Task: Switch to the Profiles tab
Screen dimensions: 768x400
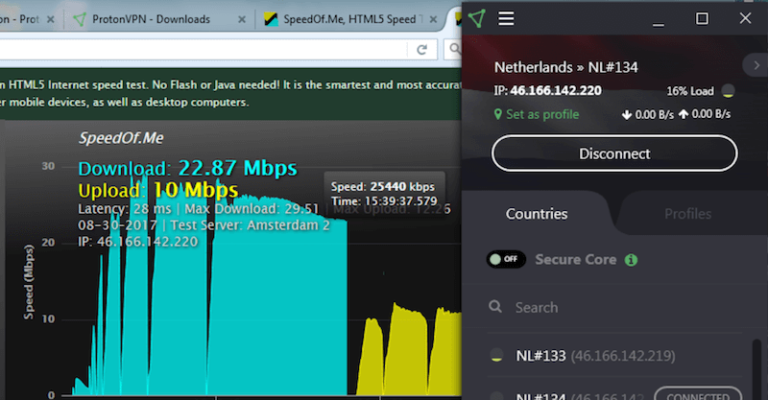Action: 688,214
